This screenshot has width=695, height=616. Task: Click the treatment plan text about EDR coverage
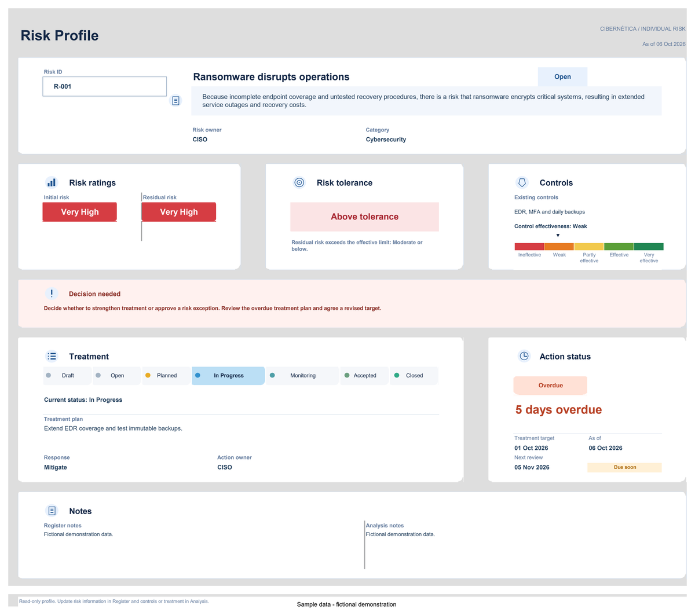click(x=113, y=428)
